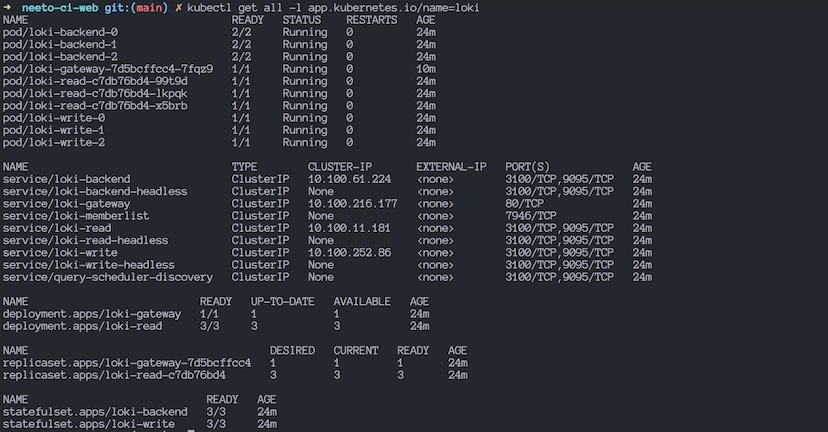Select statefulset.apps/loki-write name

point(89,424)
